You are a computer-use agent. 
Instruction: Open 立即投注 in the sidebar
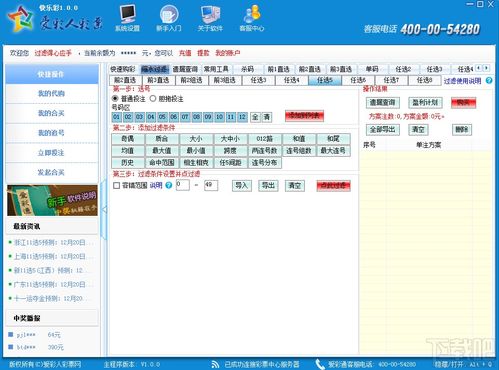(51, 153)
